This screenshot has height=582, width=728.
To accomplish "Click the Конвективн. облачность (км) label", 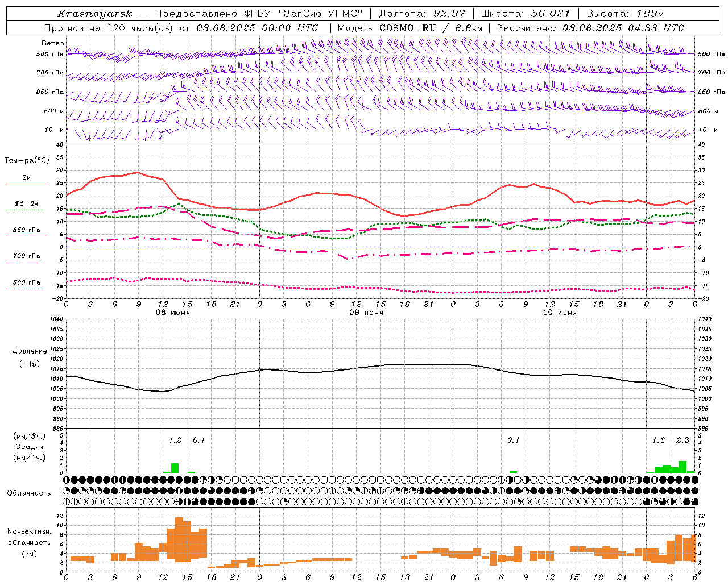I will point(29,542).
